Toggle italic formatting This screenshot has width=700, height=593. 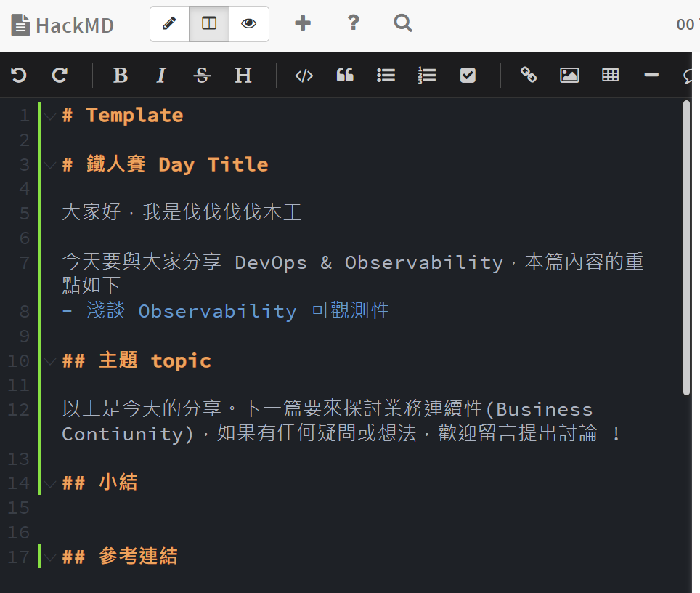[x=161, y=75]
